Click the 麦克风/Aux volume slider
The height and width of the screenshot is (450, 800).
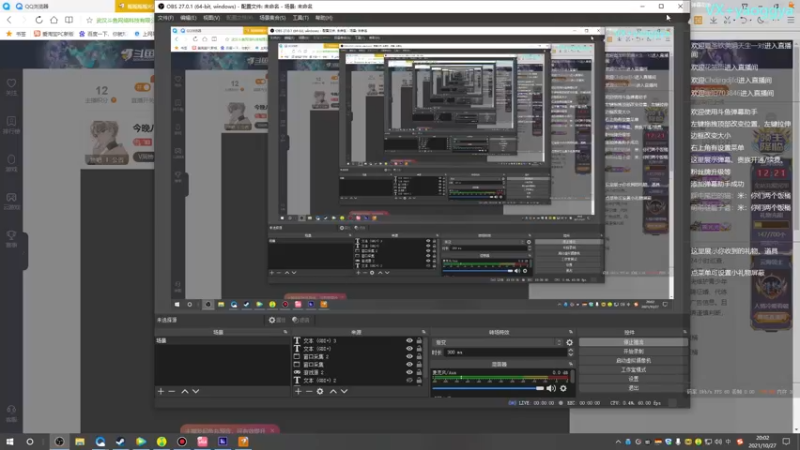point(488,389)
